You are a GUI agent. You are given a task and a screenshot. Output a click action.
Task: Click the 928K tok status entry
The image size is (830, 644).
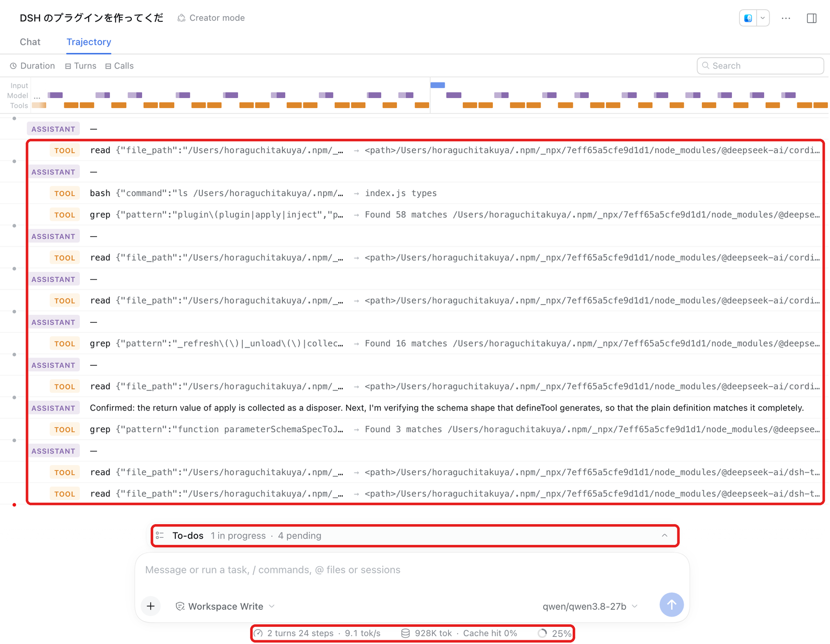433,633
